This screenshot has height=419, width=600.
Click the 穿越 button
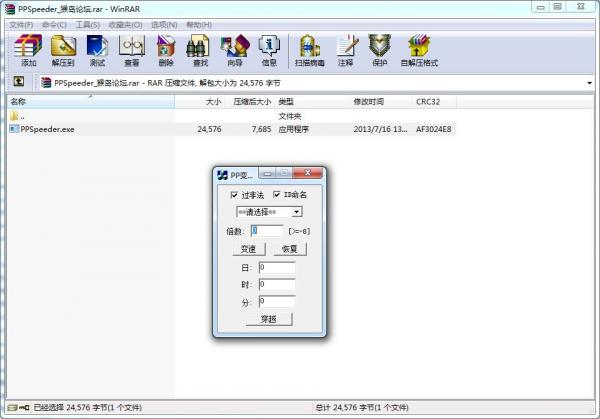coord(269,319)
